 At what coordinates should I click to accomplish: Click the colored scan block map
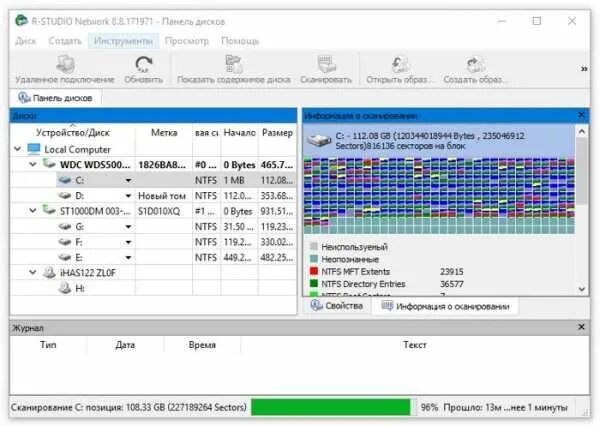click(439, 195)
